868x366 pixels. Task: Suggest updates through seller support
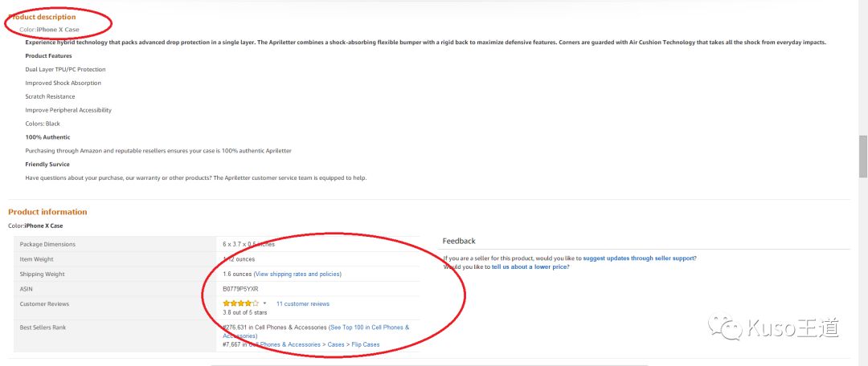pos(639,258)
